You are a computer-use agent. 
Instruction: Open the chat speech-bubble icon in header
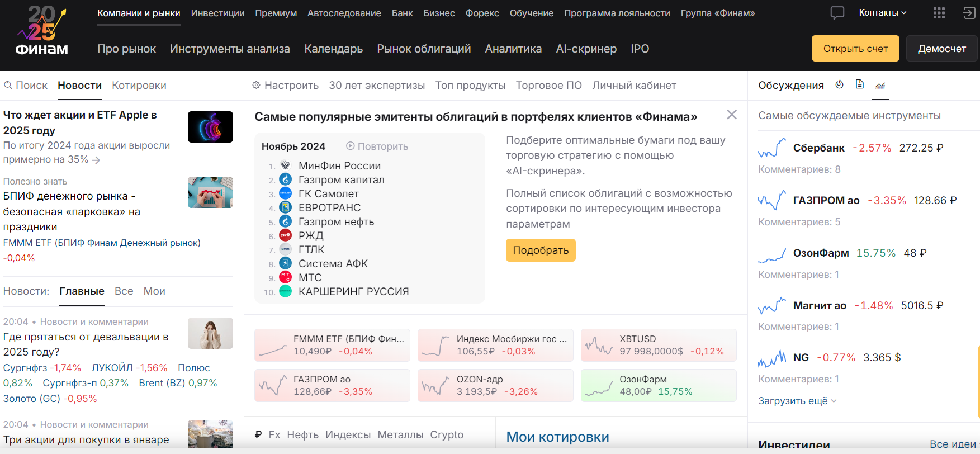click(837, 13)
